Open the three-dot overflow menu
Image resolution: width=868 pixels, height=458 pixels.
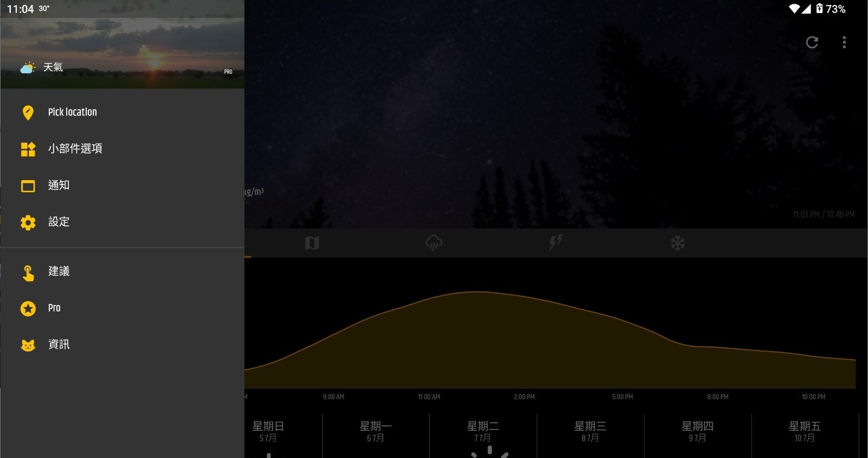tap(844, 42)
